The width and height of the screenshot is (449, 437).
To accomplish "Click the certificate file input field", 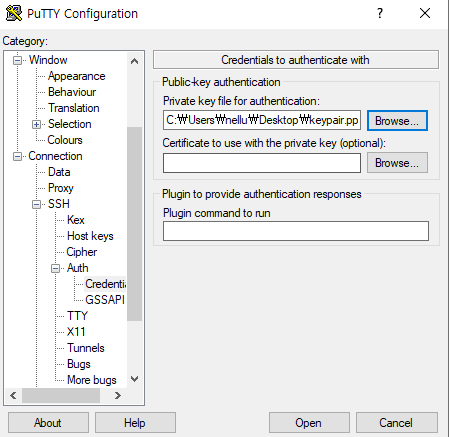I will tap(262, 163).
